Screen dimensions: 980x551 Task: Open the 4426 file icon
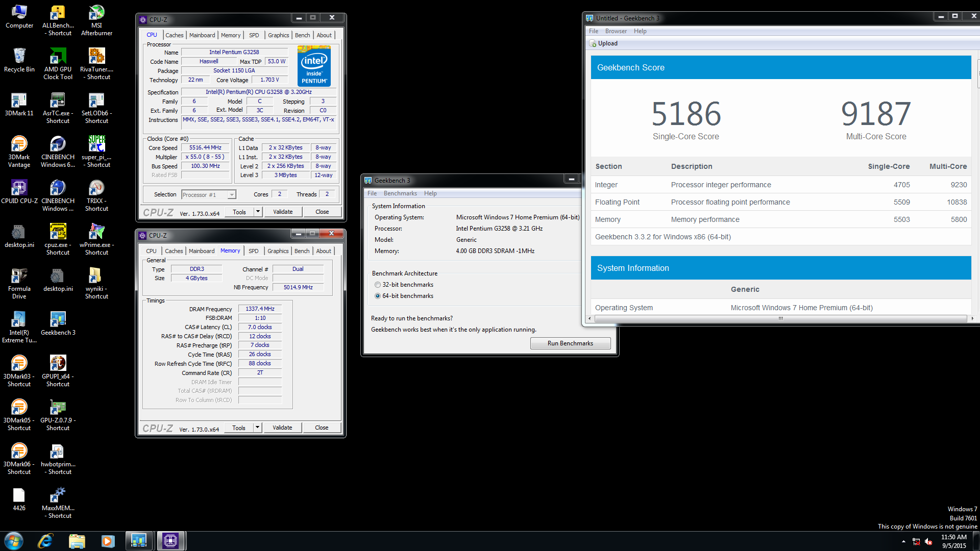pos(19,499)
